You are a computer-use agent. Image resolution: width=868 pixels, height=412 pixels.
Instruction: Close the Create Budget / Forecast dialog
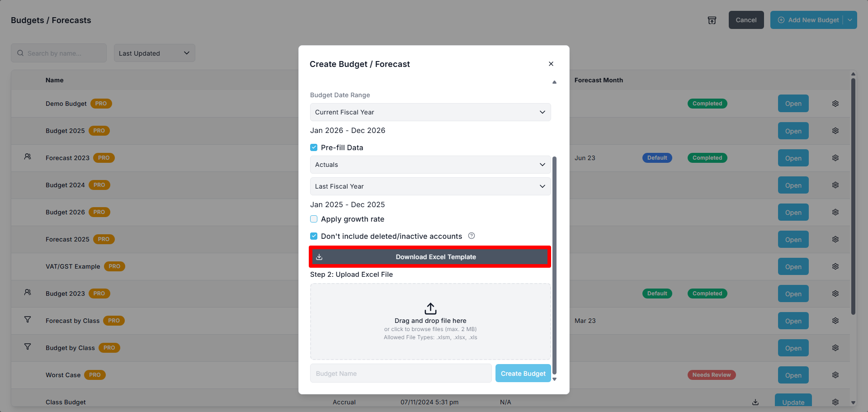coord(551,64)
